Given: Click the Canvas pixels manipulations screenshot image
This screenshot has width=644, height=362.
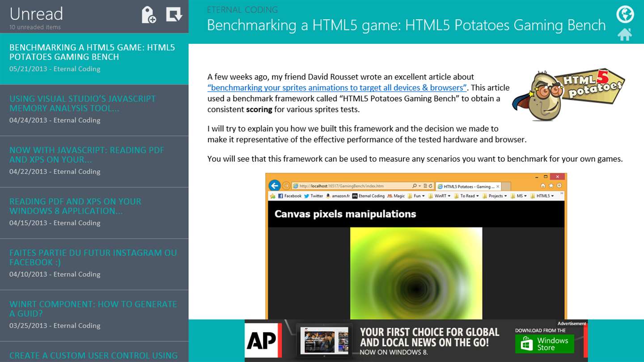Looking at the screenshot, I should 416,246.
